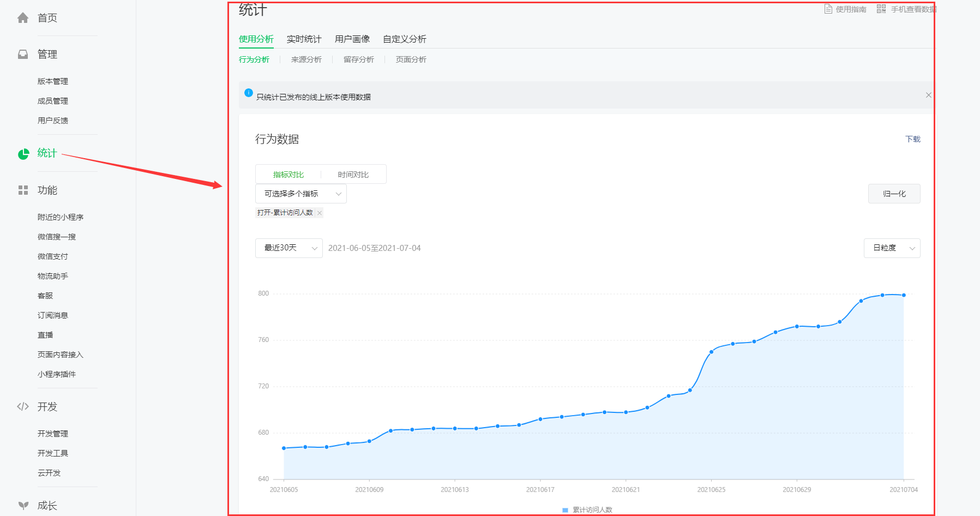Open the 日粒度 granularity dropdown

click(x=892, y=248)
